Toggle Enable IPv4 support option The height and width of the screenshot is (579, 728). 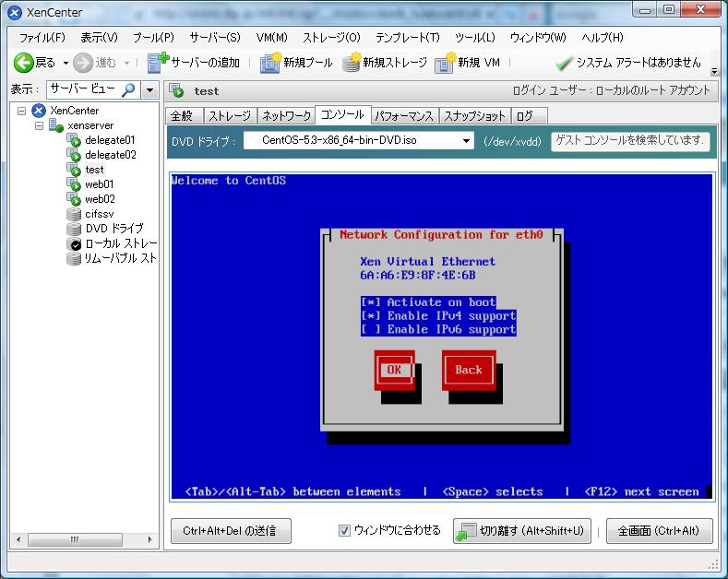pos(438,316)
